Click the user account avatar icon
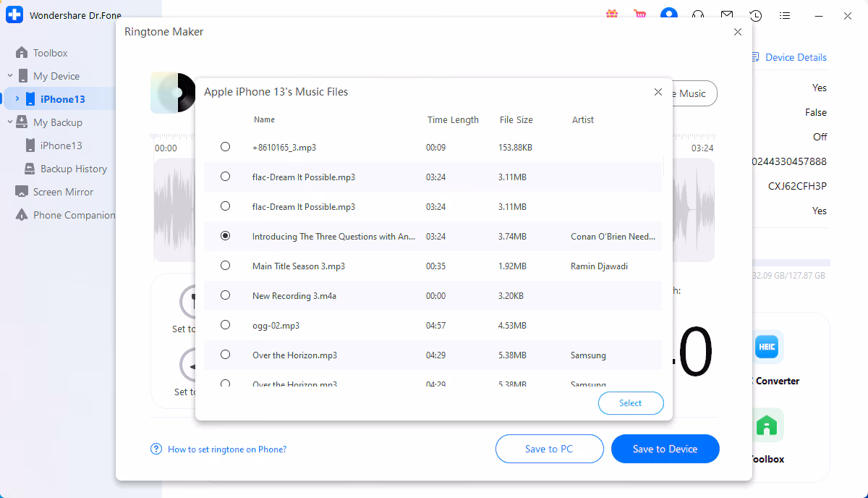868x498 pixels. (x=669, y=14)
